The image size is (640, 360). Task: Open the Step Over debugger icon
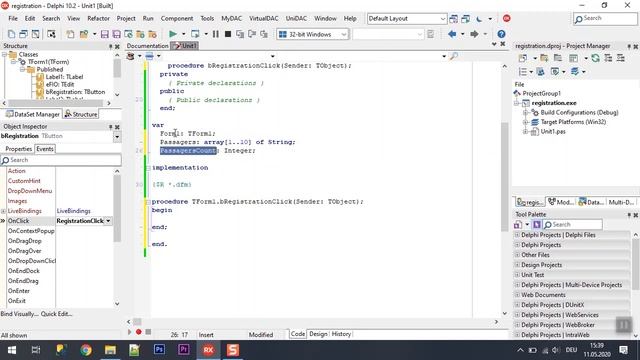tap(252, 34)
